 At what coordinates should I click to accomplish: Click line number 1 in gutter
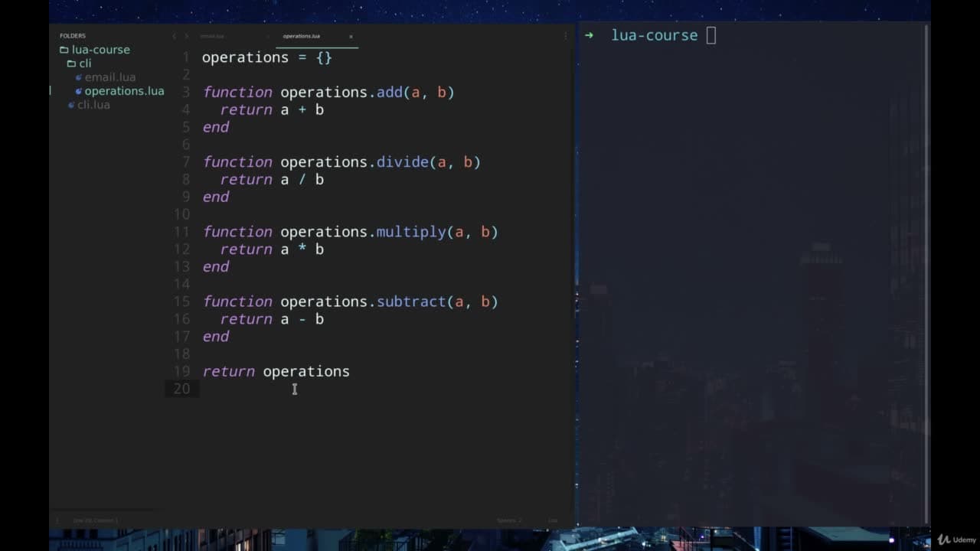pos(186,57)
